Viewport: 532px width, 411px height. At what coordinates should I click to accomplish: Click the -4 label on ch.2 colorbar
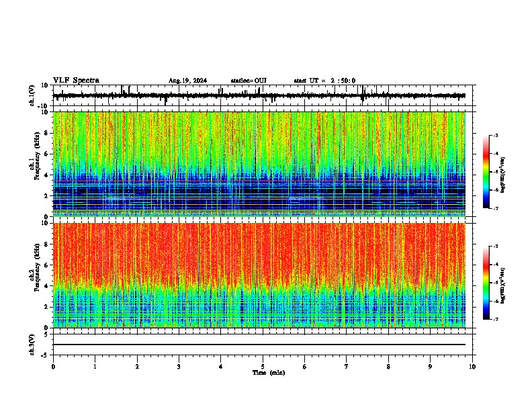tap(496, 265)
